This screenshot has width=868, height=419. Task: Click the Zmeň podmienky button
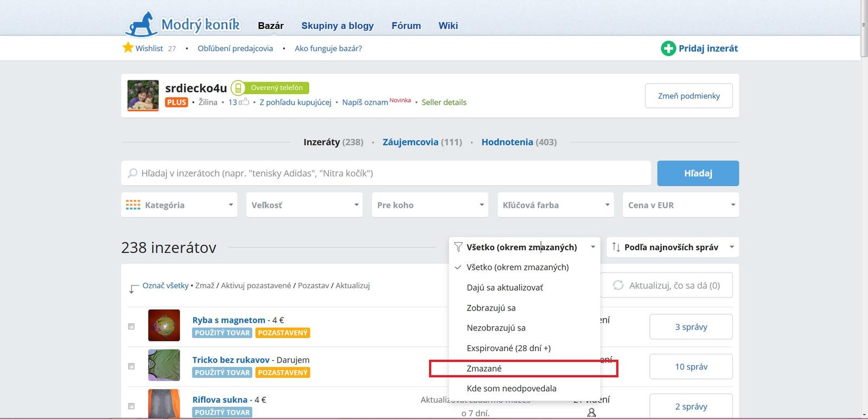688,96
